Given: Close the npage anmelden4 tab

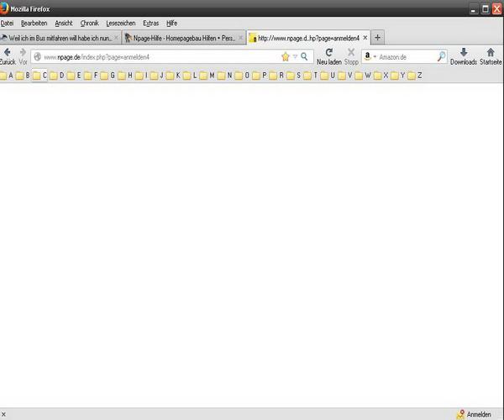Looking at the screenshot, I should 365,38.
